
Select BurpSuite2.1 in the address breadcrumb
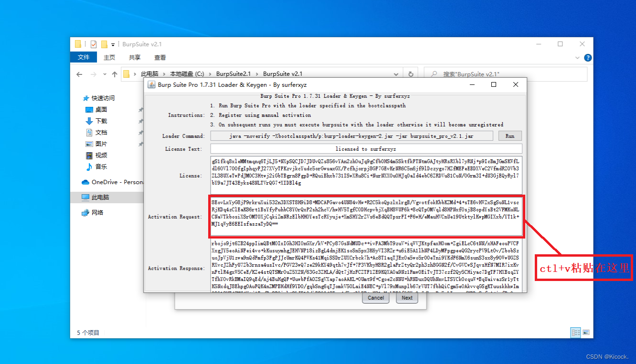point(233,74)
